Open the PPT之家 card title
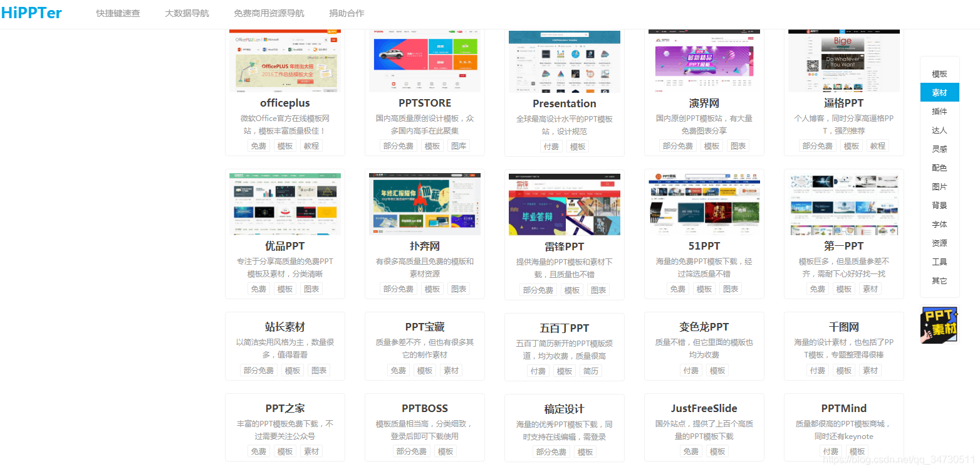 pyautogui.click(x=285, y=408)
